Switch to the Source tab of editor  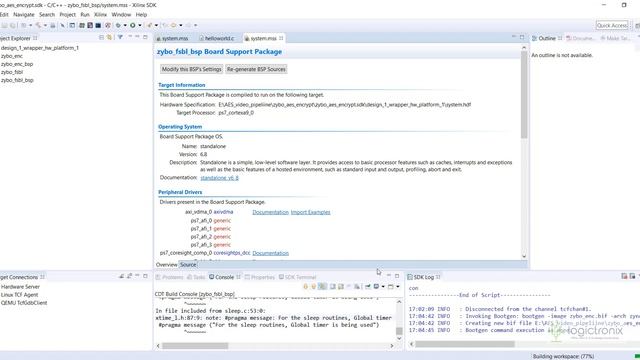coord(188,265)
